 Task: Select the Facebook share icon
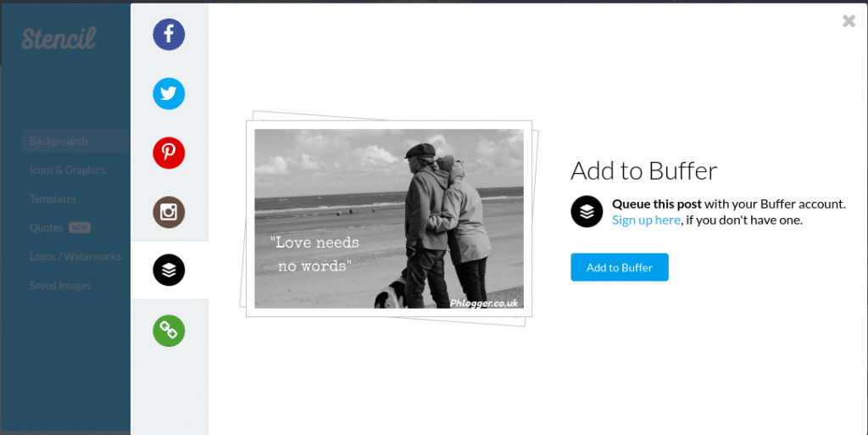click(x=169, y=34)
